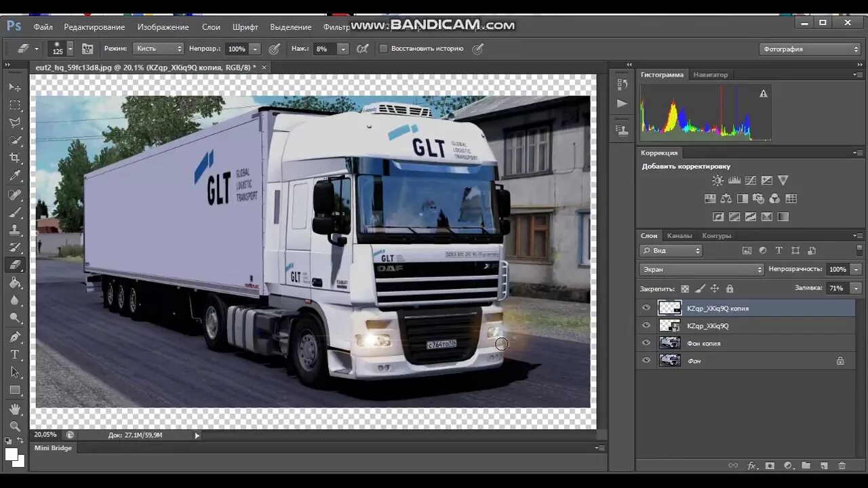Screen dimensions: 868x488
Task: Open the Заливка fill dropdown arrow
Action: tap(856, 288)
